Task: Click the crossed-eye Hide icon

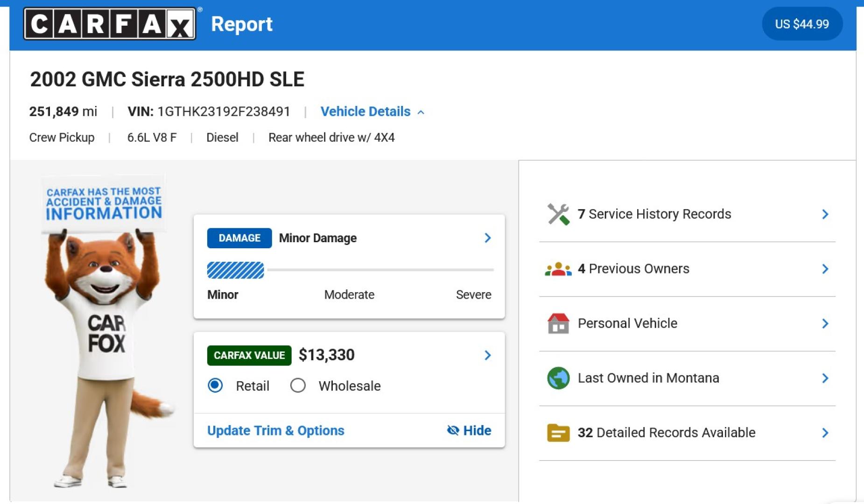Action: pos(453,430)
